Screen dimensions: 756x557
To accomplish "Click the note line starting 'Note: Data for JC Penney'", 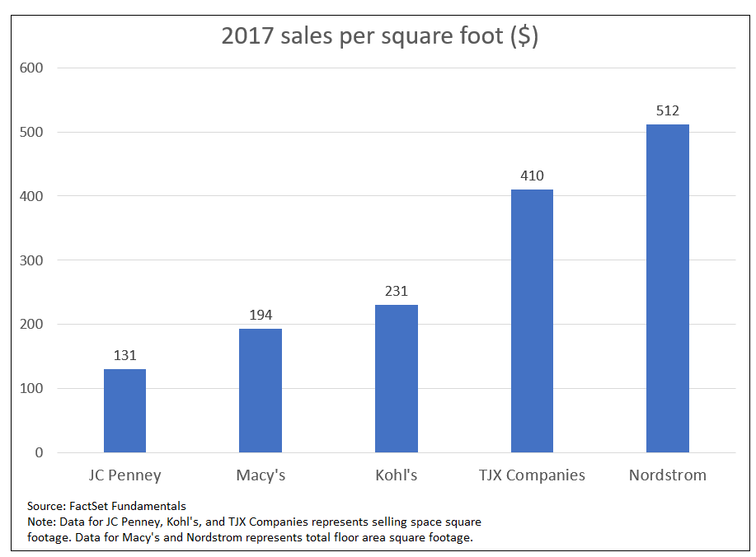I will click(254, 522).
